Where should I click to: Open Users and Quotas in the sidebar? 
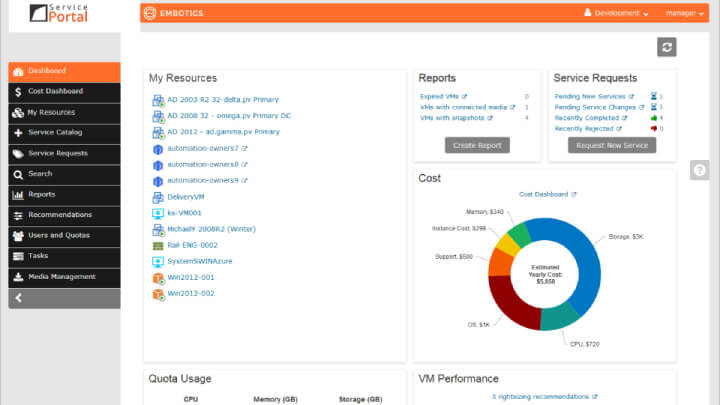[x=64, y=236]
